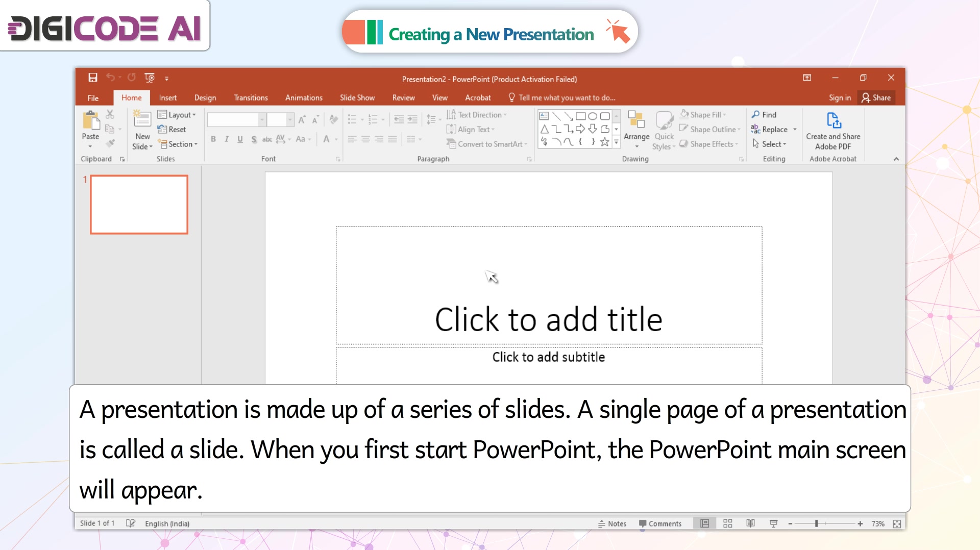980x550 pixels.
Task: Open the Section dropdown
Action: [177, 144]
